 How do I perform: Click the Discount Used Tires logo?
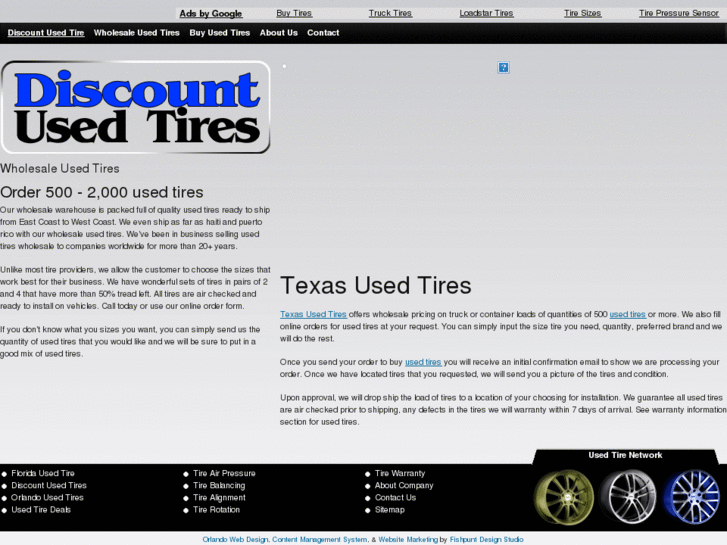135,107
